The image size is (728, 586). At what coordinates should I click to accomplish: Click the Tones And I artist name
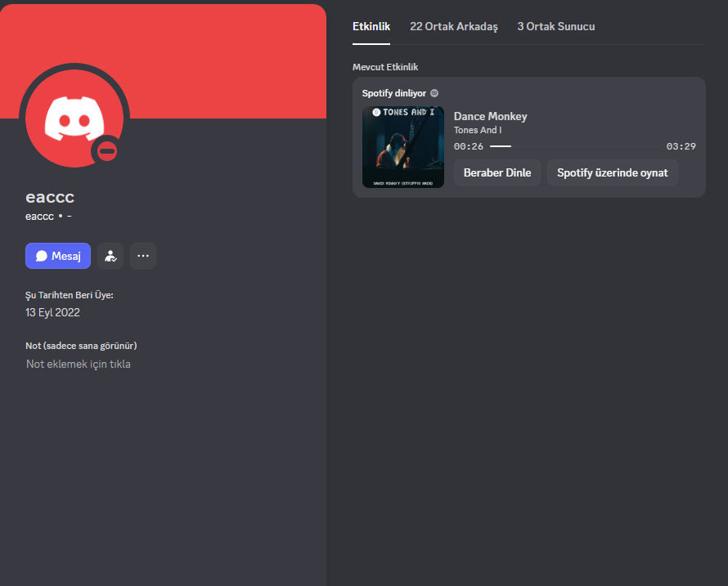[477, 131]
